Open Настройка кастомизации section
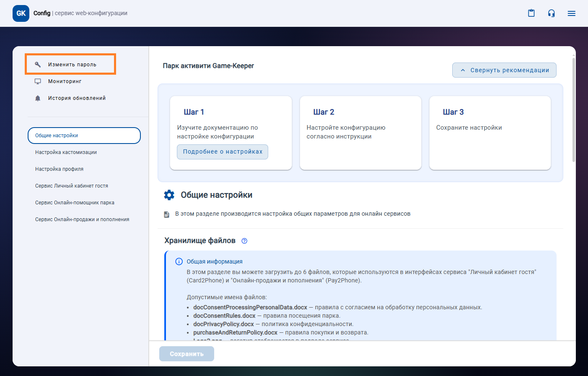 pyautogui.click(x=66, y=152)
